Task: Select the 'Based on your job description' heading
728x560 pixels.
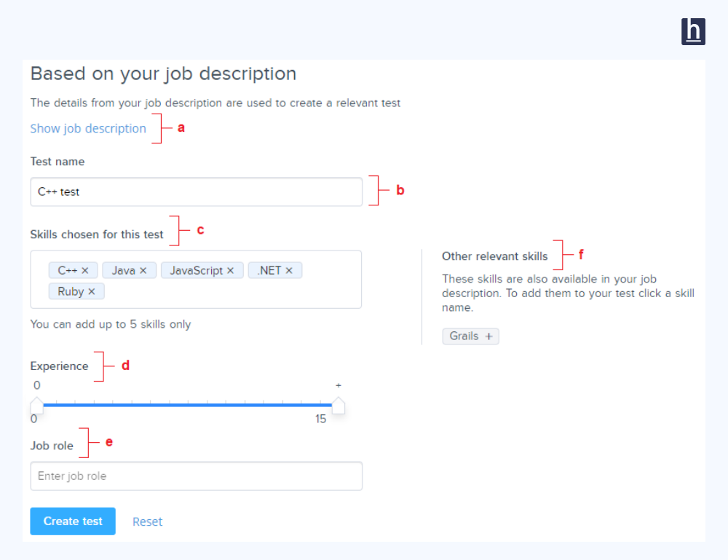Action: [x=163, y=74]
